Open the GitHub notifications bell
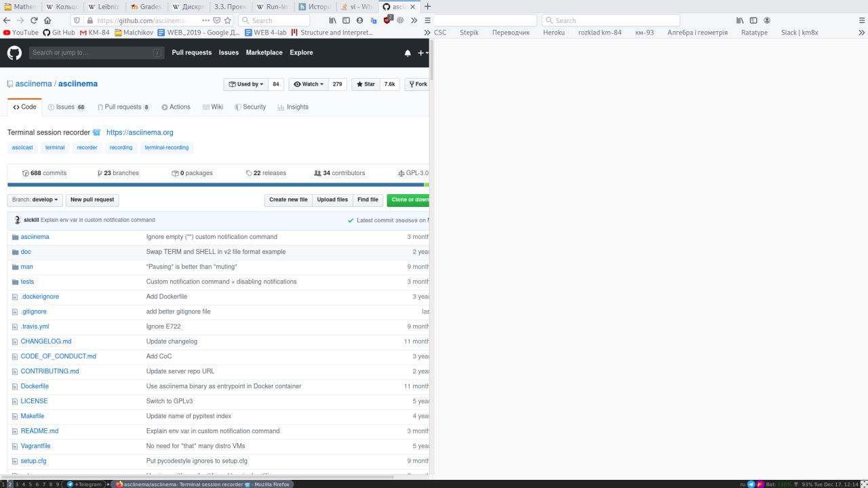Screen dimensions: 868x488 [408, 53]
